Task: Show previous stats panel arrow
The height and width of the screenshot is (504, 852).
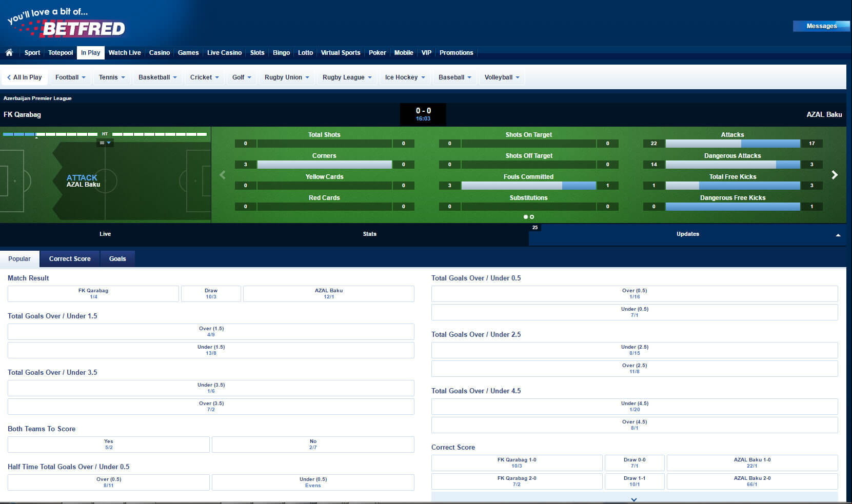Action: [x=223, y=175]
